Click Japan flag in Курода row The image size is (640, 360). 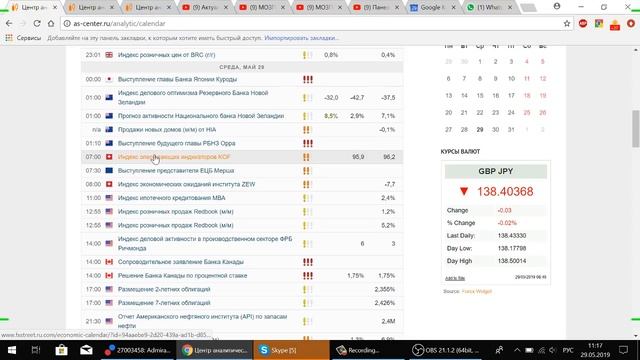109,79
